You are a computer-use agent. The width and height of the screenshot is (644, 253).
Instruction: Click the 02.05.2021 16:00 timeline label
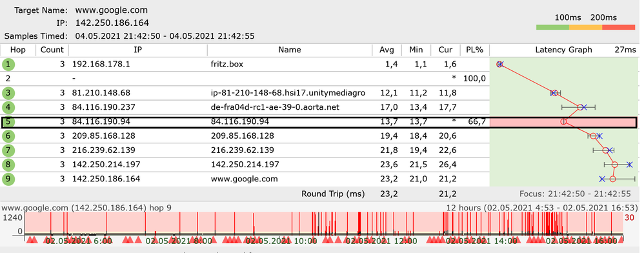(582, 241)
